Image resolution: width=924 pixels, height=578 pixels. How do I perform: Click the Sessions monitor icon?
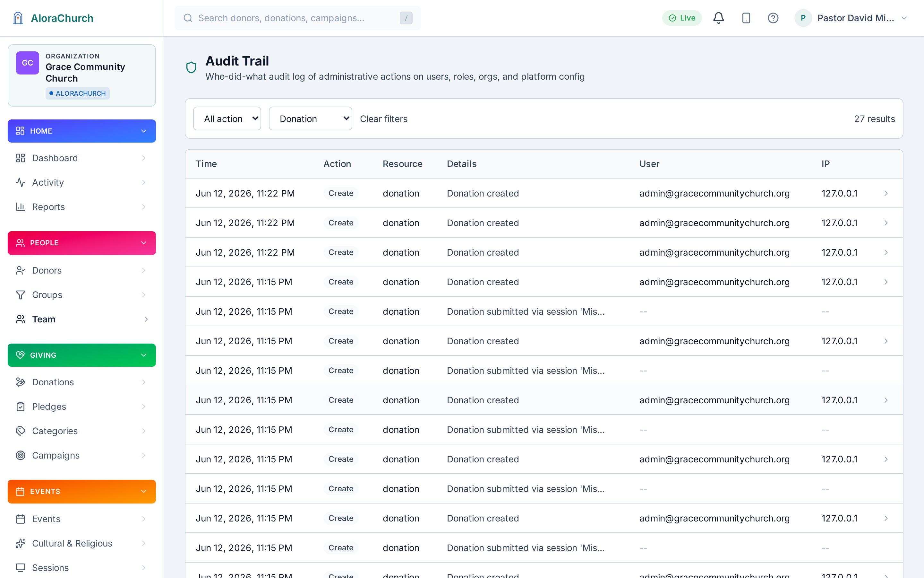(20, 568)
